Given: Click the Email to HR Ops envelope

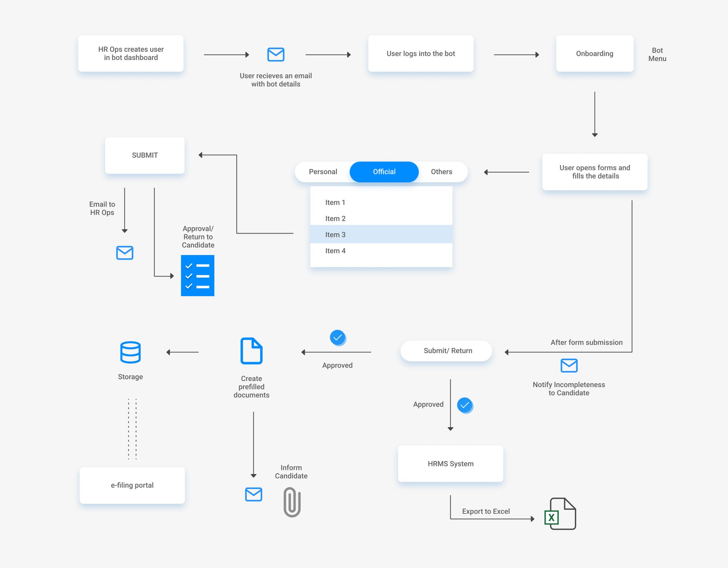Looking at the screenshot, I should (125, 253).
